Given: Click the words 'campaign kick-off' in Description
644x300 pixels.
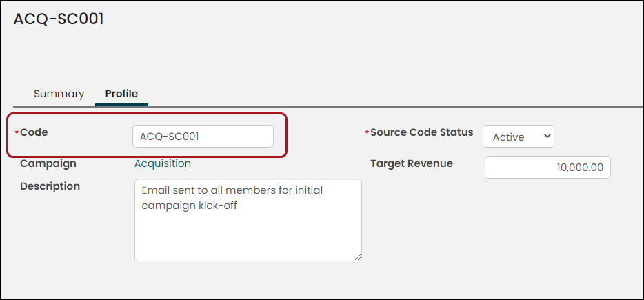Looking at the screenshot, I should point(190,206).
